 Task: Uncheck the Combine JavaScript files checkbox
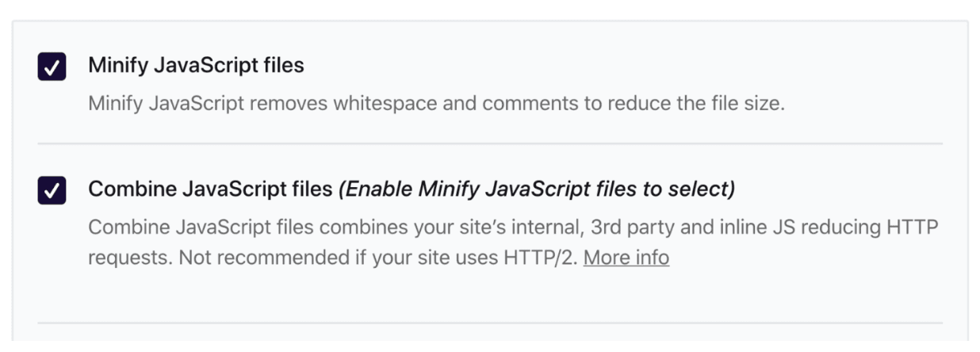click(52, 190)
